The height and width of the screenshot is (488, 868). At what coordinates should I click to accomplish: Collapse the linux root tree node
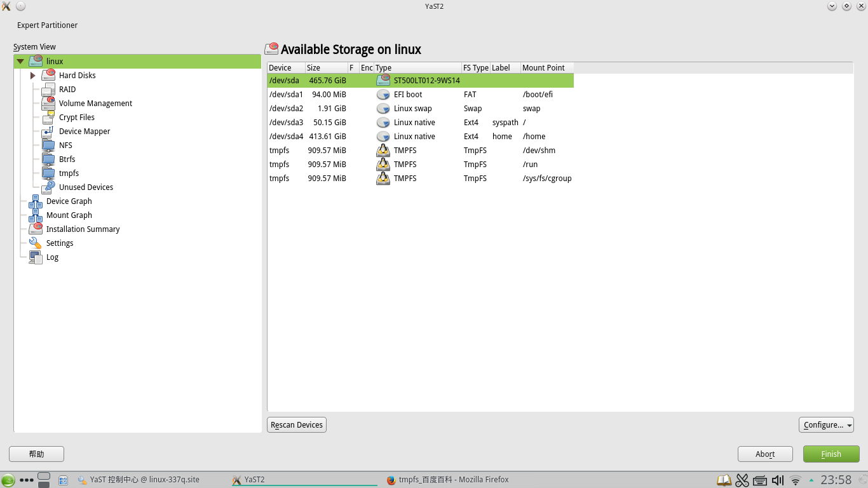coord(20,62)
